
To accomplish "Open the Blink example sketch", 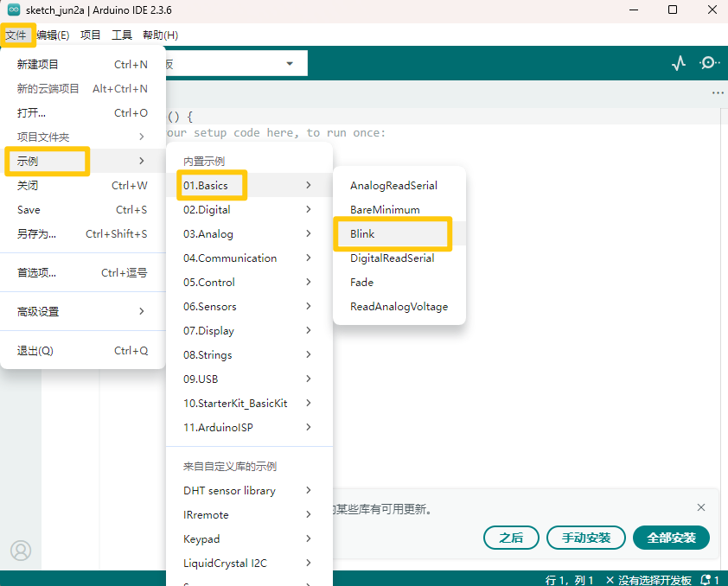I will coord(399,234).
